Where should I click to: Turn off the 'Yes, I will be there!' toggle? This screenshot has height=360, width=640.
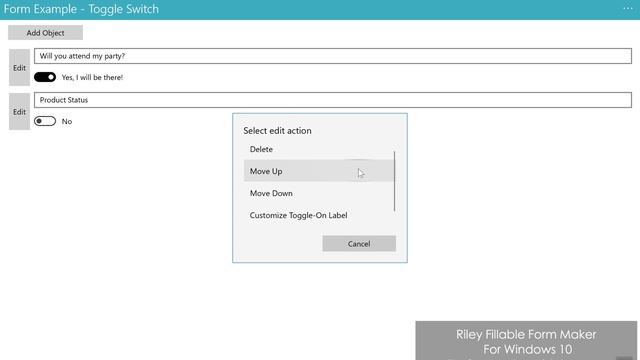point(45,77)
